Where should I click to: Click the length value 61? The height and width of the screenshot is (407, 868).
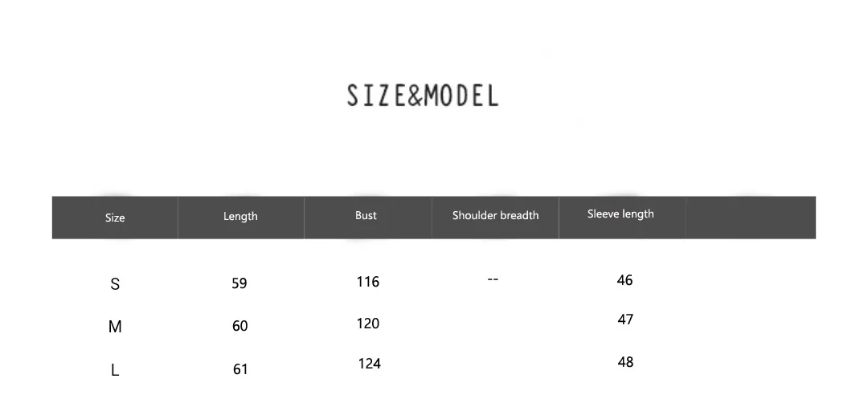pos(240,369)
